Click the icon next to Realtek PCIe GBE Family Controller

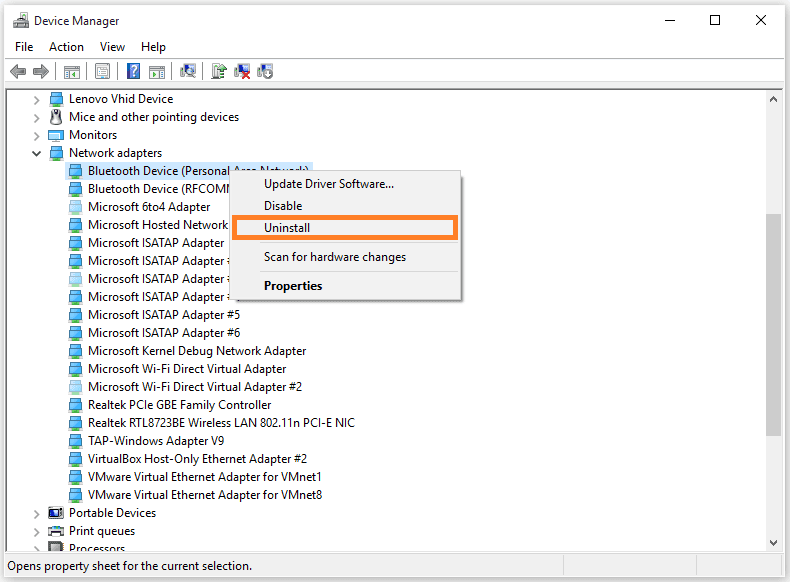[76, 405]
